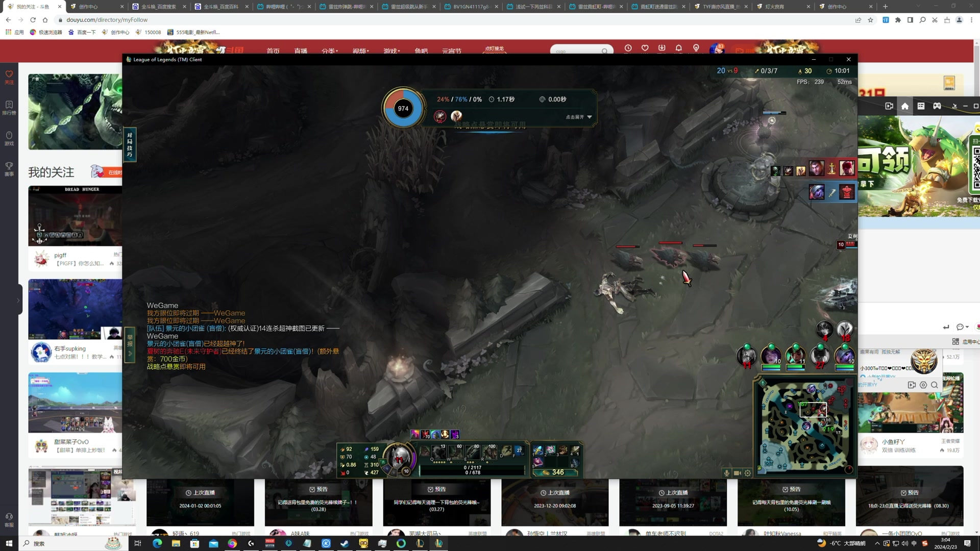Open the 直播 menu in Douyu navbar

click(301, 51)
